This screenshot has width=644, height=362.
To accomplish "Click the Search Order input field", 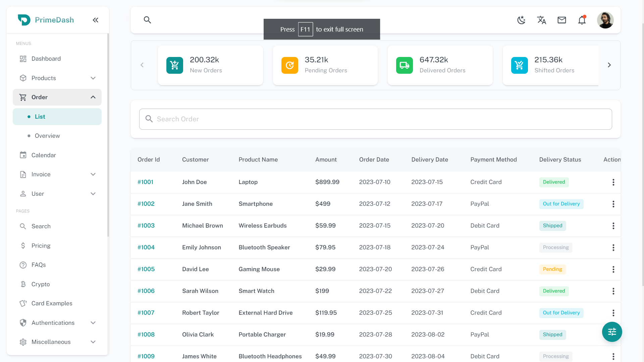I will [376, 119].
